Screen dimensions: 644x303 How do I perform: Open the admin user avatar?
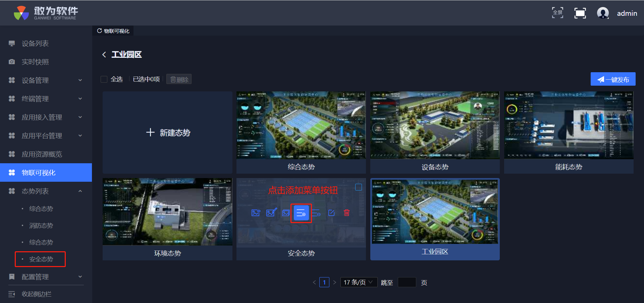tap(603, 13)
